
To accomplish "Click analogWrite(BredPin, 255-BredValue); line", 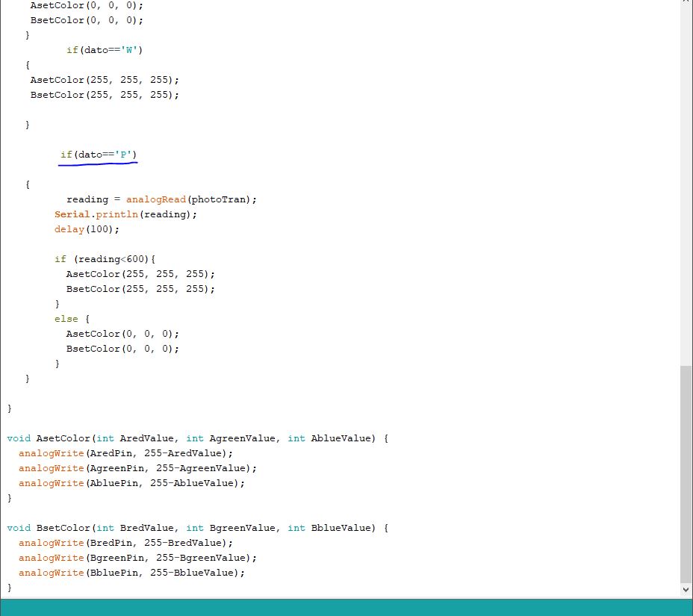I will coord(125,543).
